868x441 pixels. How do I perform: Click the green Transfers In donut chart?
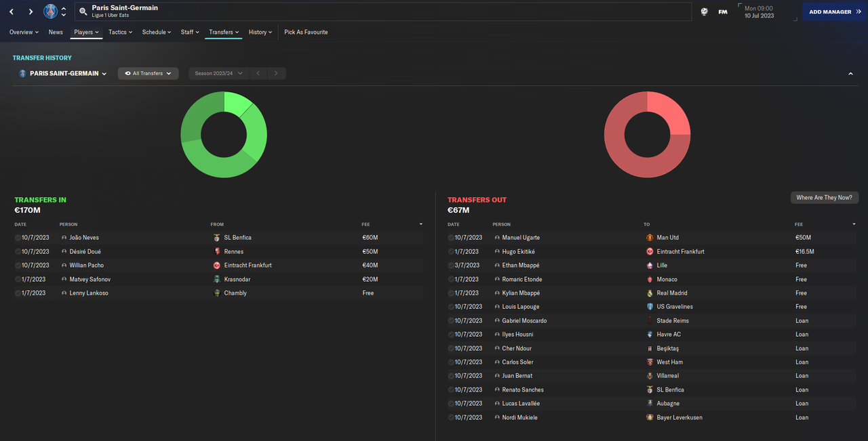[224, 135]
